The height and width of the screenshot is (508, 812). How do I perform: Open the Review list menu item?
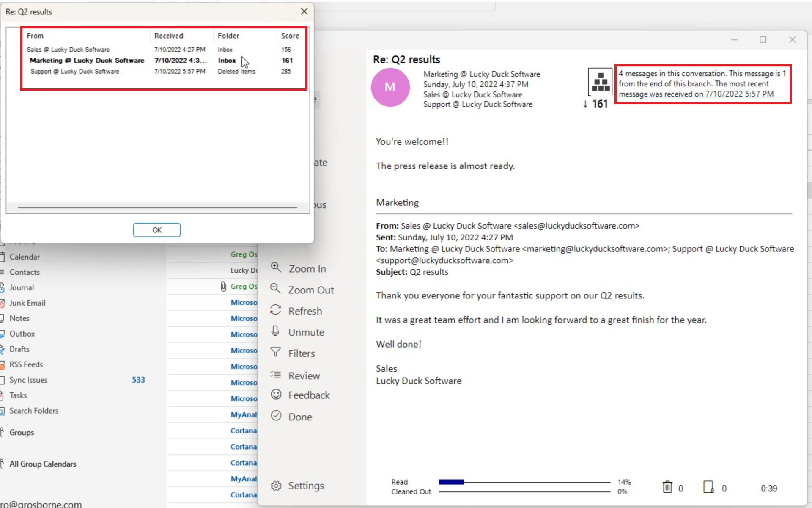tap(304, 375)
